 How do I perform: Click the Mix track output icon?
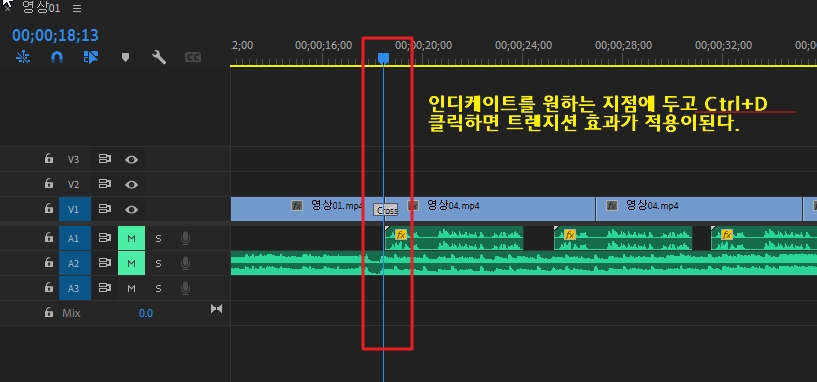(216, 309)
